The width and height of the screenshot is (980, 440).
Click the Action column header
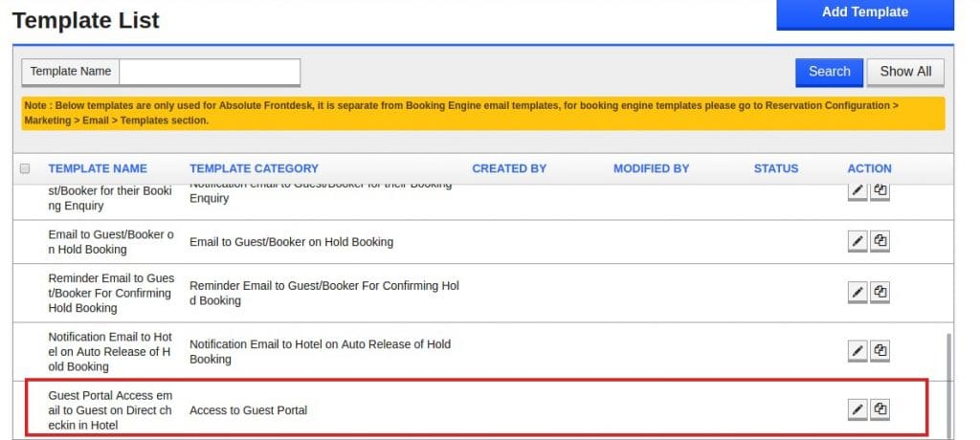869,168
